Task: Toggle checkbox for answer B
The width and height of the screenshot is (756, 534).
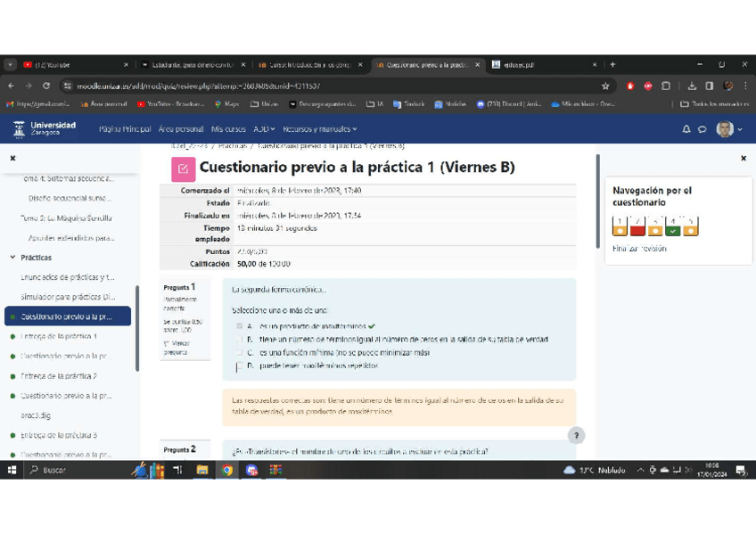Action: click(x=239, y=340)
